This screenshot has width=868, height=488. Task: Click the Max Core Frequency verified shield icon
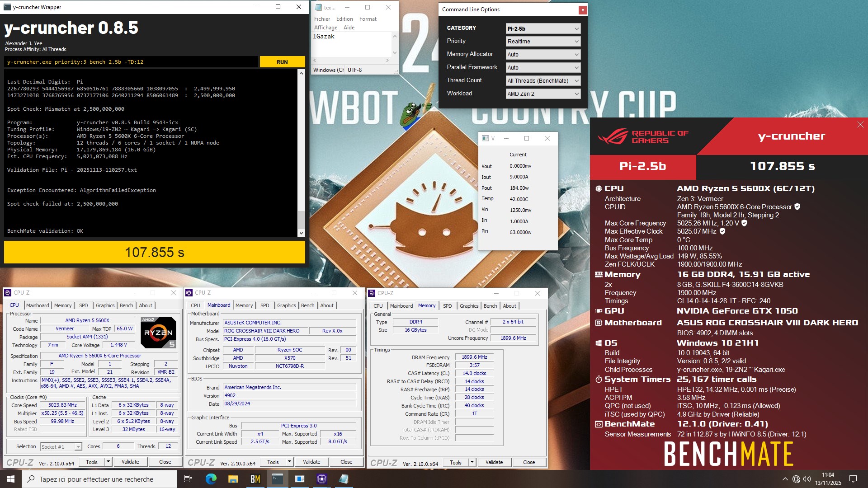pos(744,223)
